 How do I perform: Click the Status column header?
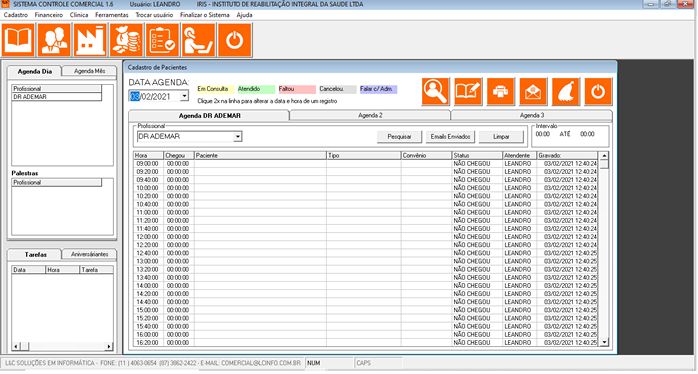click(477, 155)
